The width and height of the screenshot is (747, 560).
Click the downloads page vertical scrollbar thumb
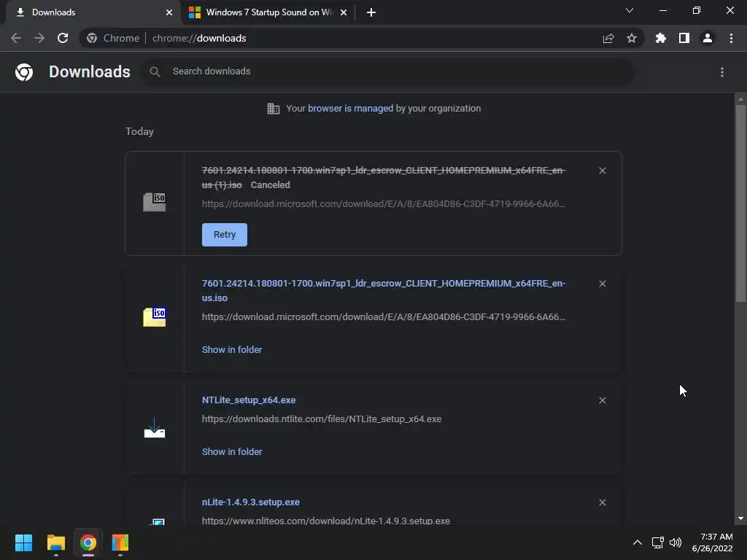coord(740,203)
